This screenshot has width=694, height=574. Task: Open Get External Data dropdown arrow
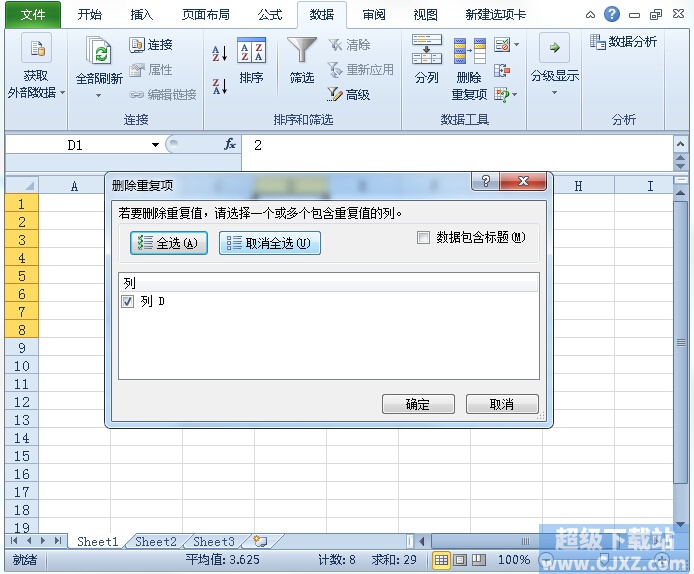click(62, 92)
